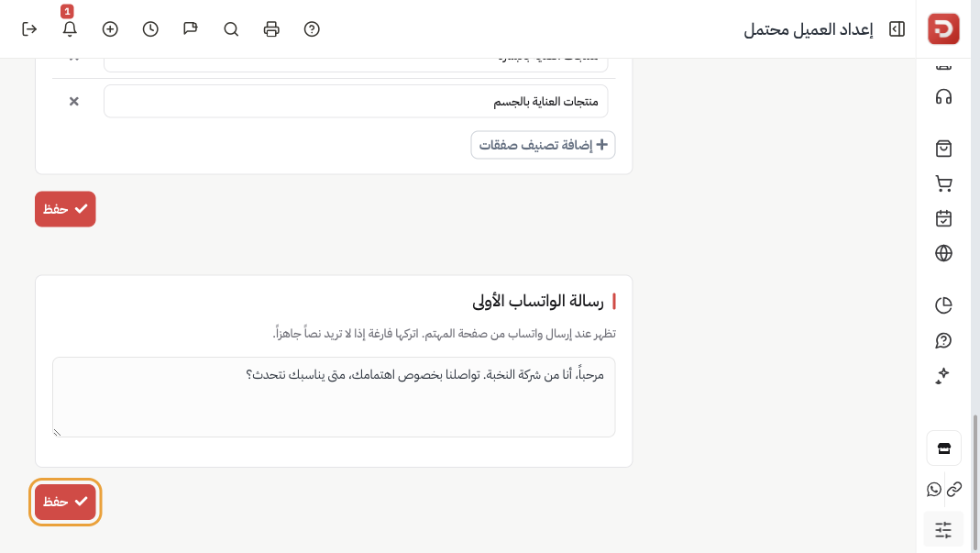Open the pie chart reports icon
This screenshot has height=553, width=980.
pos(943,305)
